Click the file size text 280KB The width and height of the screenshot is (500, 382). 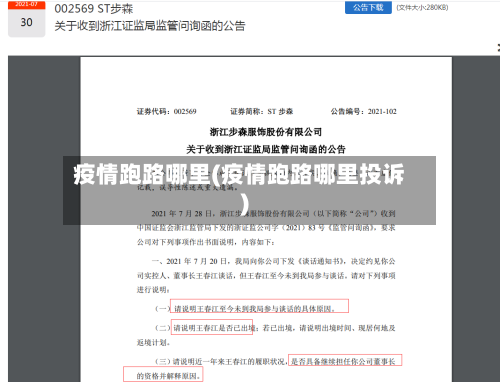422,7
